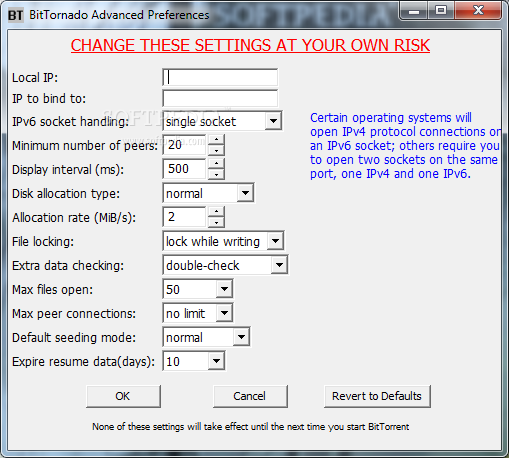This screenshot has width=509, height=458.
Task: Click the 'Expire resume data(days):' label
Action: tap(83, 362)
